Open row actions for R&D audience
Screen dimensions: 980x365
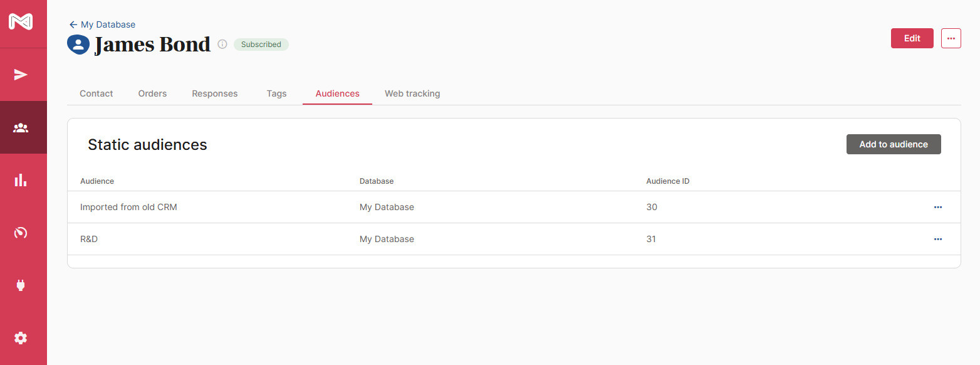coord(937,239)
